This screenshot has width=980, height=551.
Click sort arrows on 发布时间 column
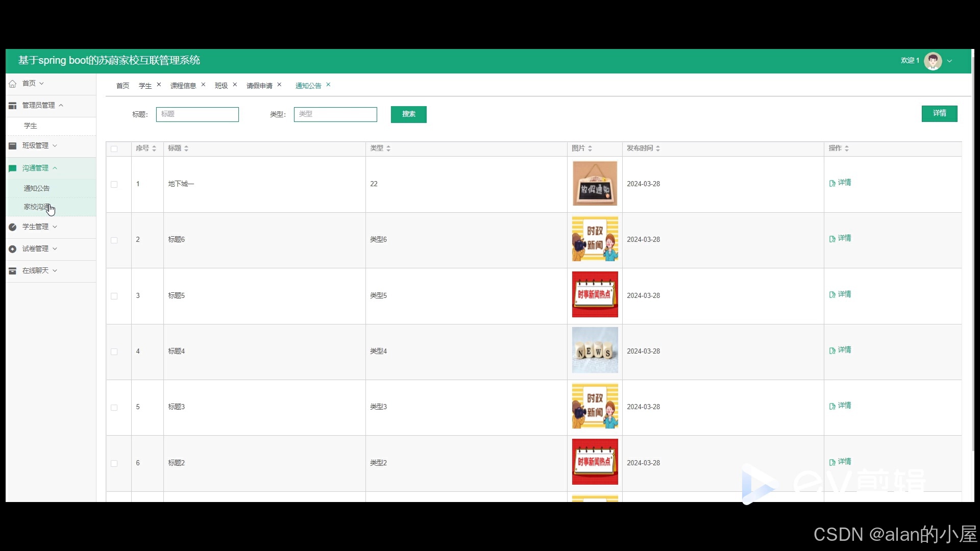pyautogui.click(x=658, y=148)
